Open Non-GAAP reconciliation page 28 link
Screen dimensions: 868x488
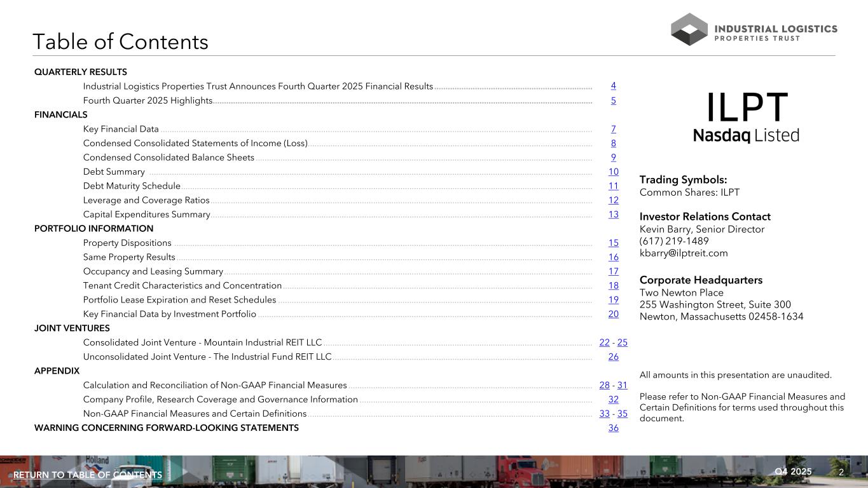coord(604,386)
